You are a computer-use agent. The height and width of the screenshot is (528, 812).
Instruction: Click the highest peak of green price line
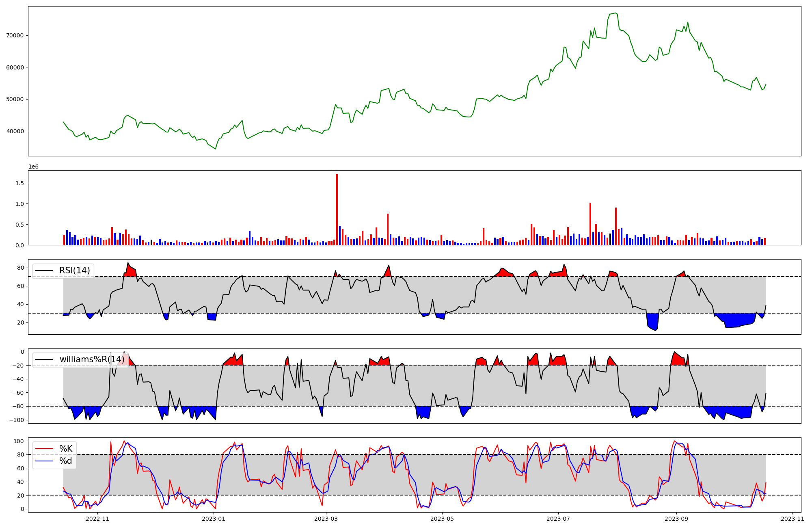point(615,13)
